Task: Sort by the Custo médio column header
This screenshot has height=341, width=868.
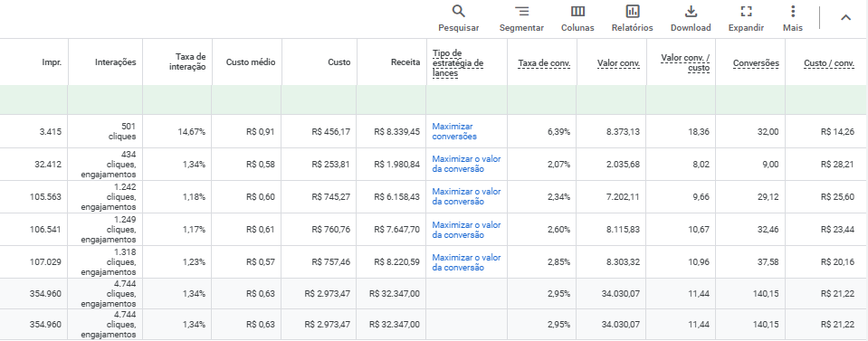Action: tap(250, 62)
